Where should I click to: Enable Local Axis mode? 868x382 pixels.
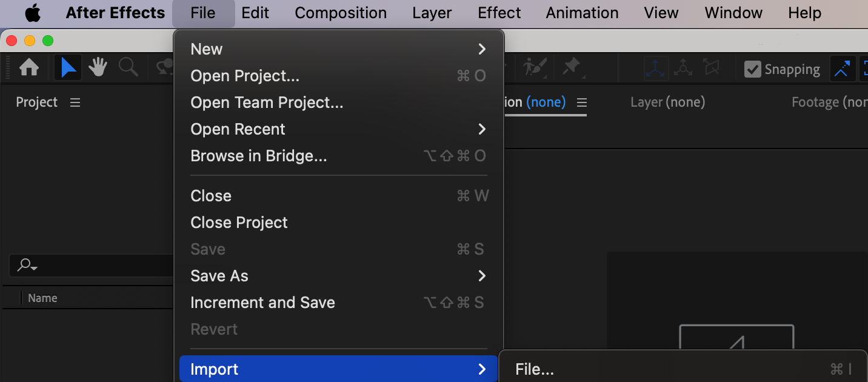656,69
